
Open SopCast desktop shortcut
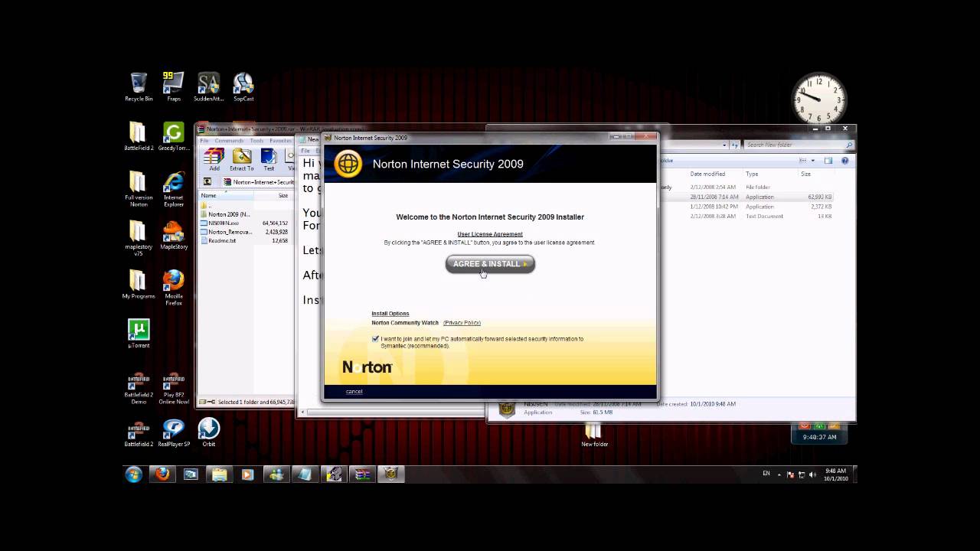(243, 87)
